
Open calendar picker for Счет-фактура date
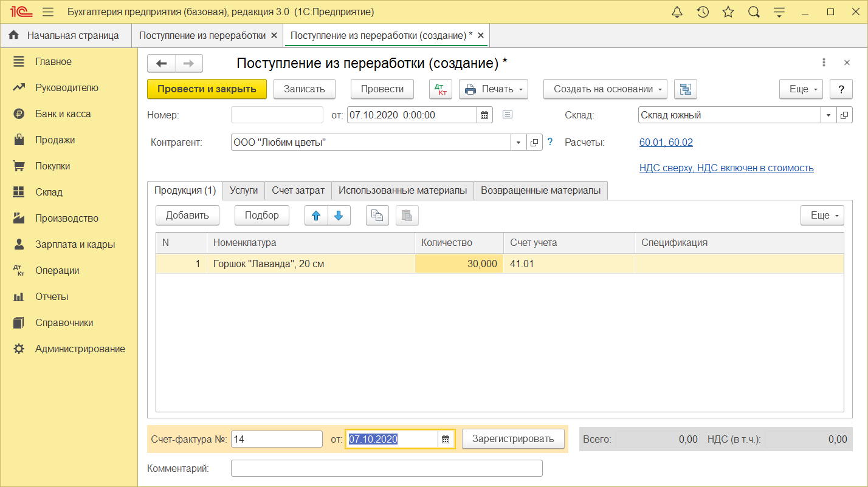(x=446, y=439)
